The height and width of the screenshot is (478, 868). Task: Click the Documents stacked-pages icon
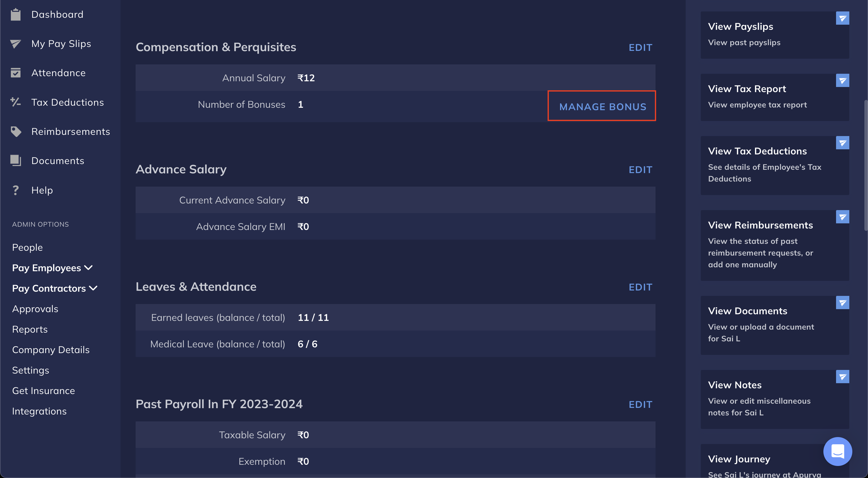coord(15,160)
